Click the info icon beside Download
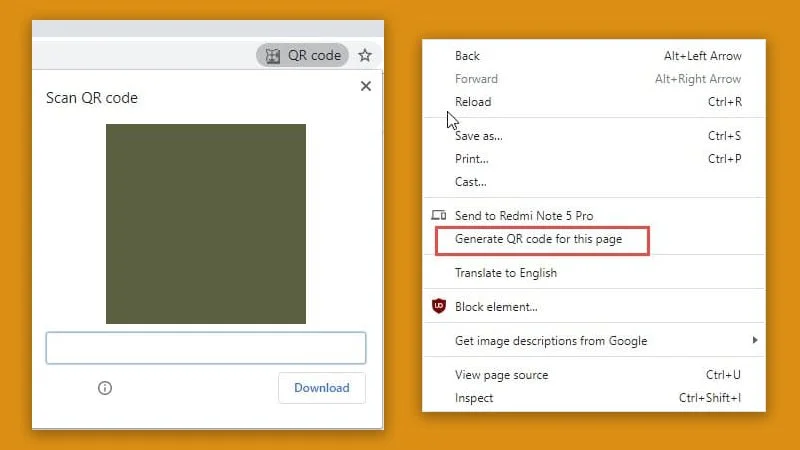The width and height of the screenshot is (800, 450). coord(105,388)
